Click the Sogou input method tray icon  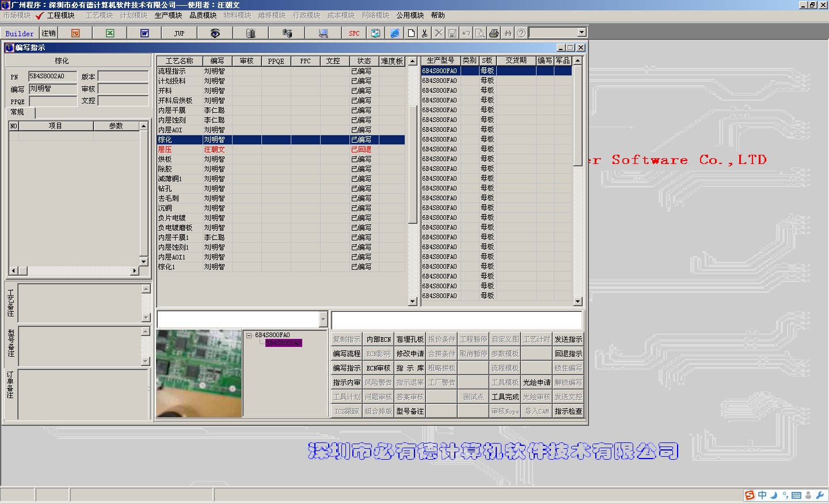[749, 495]
